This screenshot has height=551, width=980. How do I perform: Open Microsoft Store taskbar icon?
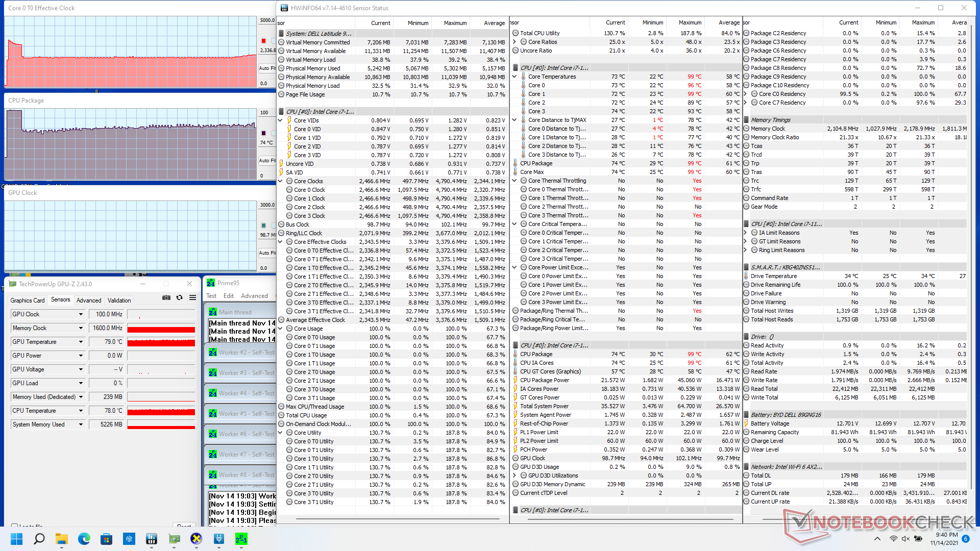pos(106,539)
